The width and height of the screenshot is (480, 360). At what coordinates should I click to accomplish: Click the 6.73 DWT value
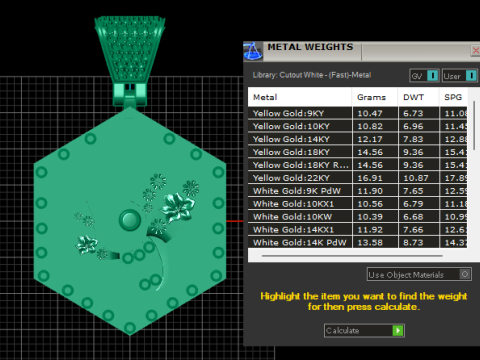point(413,113)
